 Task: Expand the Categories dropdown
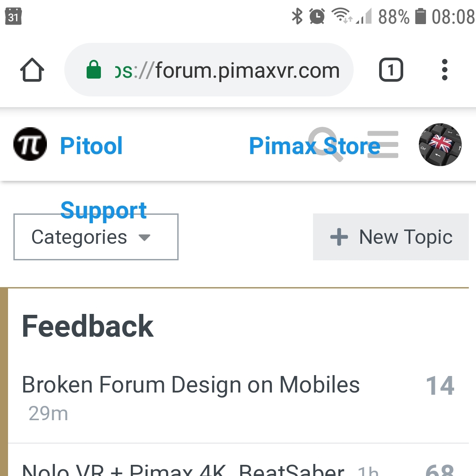coord(96,238)
